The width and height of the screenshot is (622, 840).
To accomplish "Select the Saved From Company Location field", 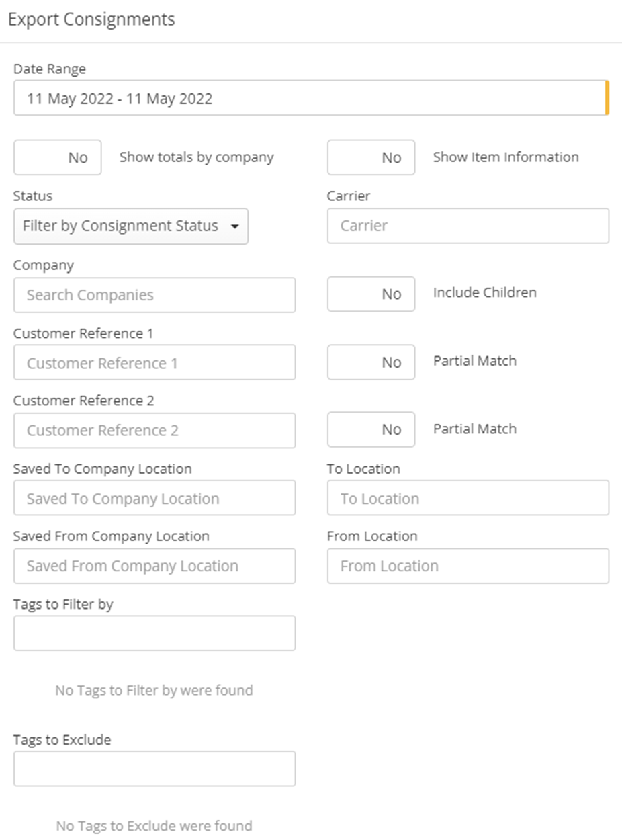I will click(154, 566).
